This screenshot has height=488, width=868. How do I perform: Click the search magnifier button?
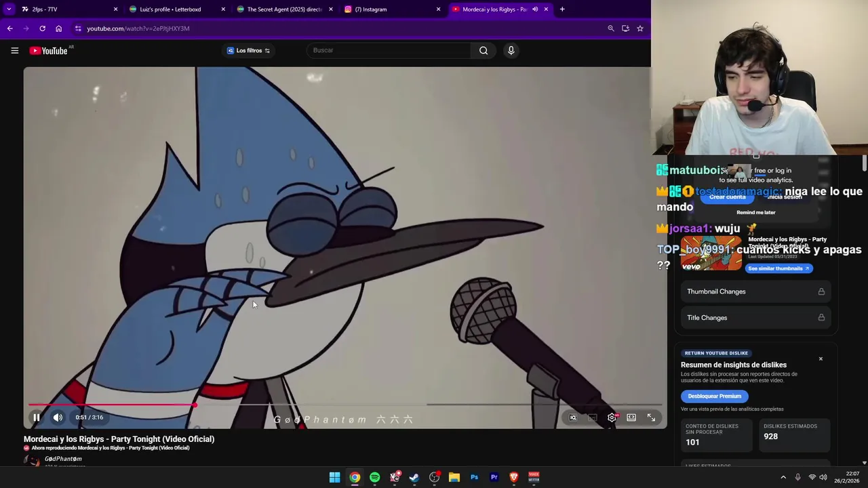(484, 50)
